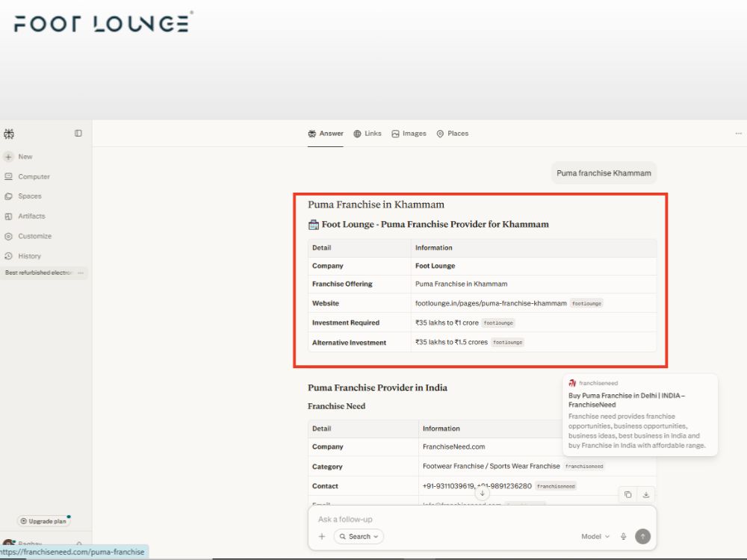Viewport: 747px width, 560px height.
Task: Click the footlounge.in website URL text
Action: click(491, 303)
